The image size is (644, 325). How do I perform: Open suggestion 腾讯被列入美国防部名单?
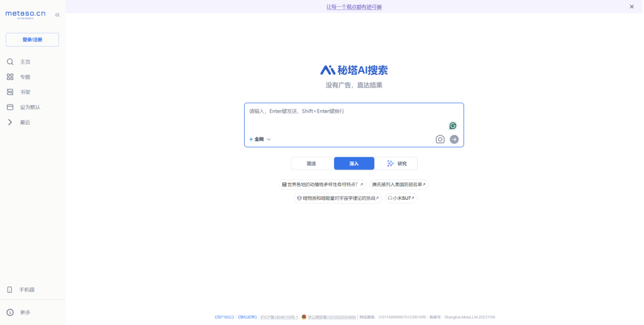point(399,185)
